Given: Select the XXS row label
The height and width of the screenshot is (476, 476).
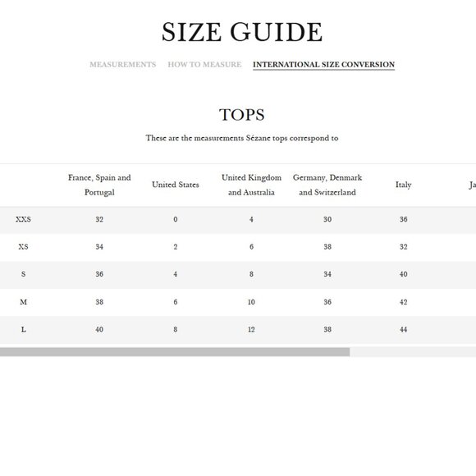Looking at the screenshot, I should 23,219.
